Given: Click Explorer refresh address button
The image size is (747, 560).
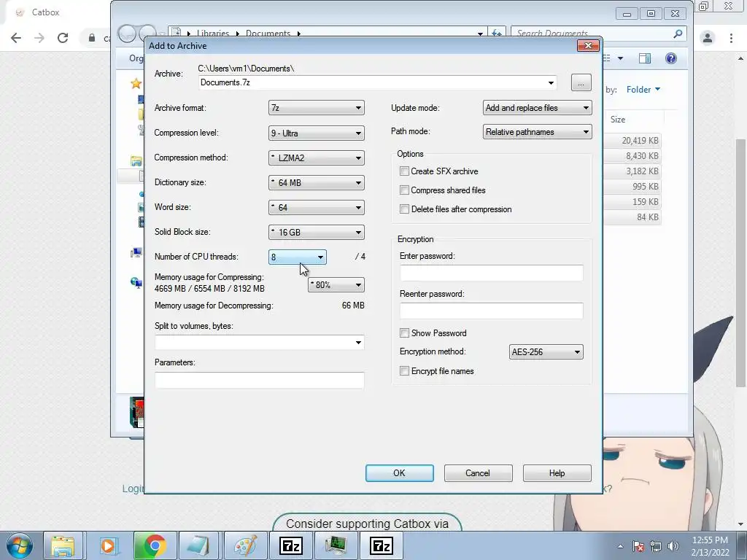Looking at the screenshot, I should point(496,33).
